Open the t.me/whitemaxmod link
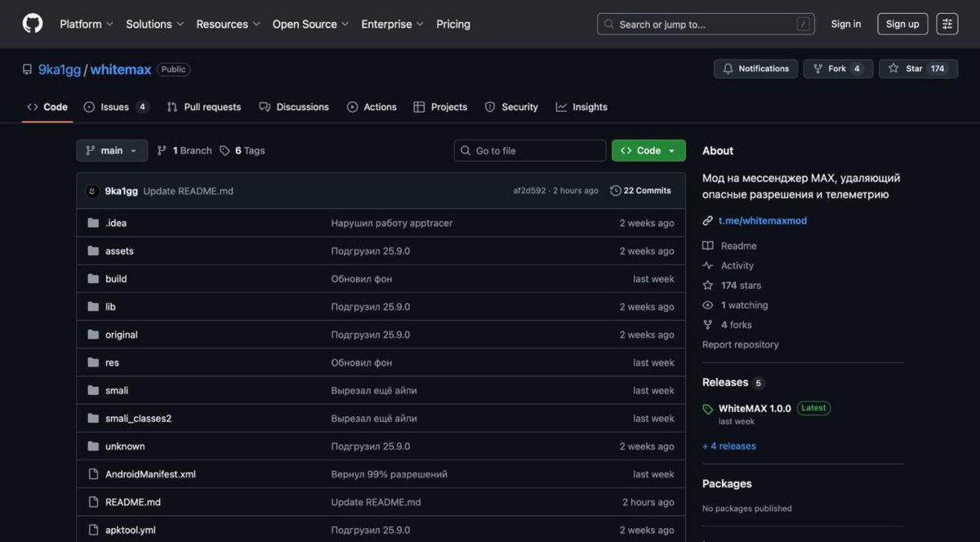Screen dimensions: 980x542 763,220
